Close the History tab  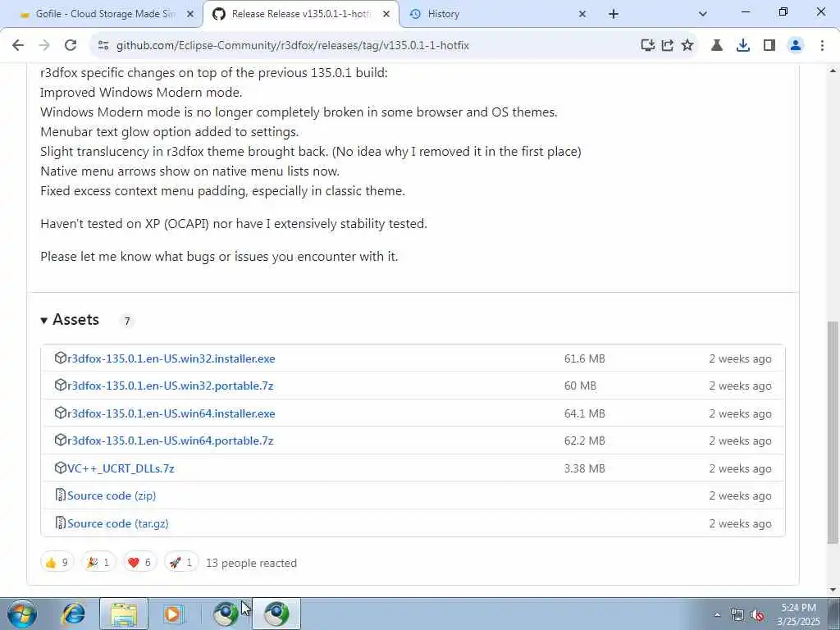pyautogui.click(x=582, y=14)
